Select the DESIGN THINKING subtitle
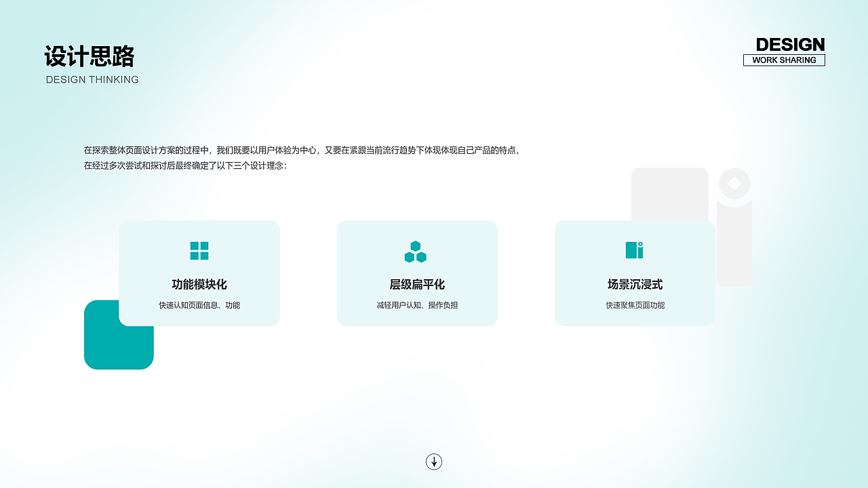The height and width of the screenshot is (488, 868). coord(92,79)
